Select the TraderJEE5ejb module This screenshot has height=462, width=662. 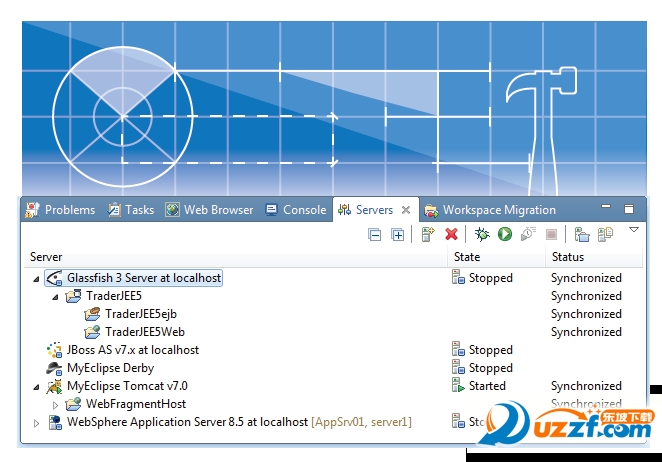point(141,314)
